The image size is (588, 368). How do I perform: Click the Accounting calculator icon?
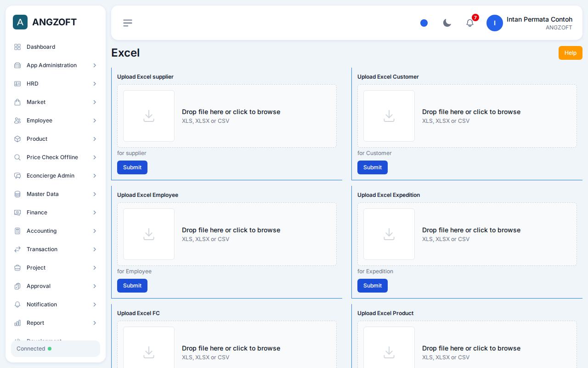pos(17,231)
